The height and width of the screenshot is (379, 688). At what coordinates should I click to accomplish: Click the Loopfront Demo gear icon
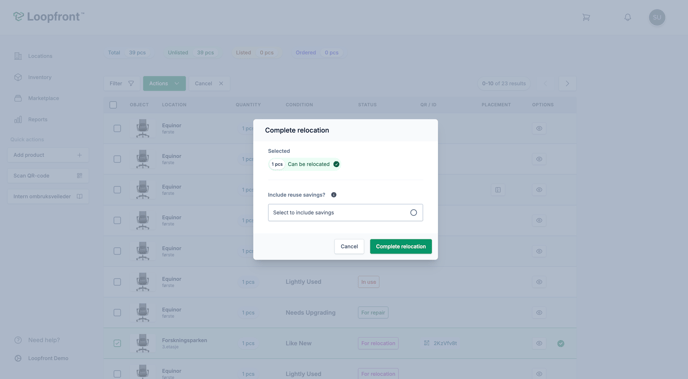tap(18, 358)
